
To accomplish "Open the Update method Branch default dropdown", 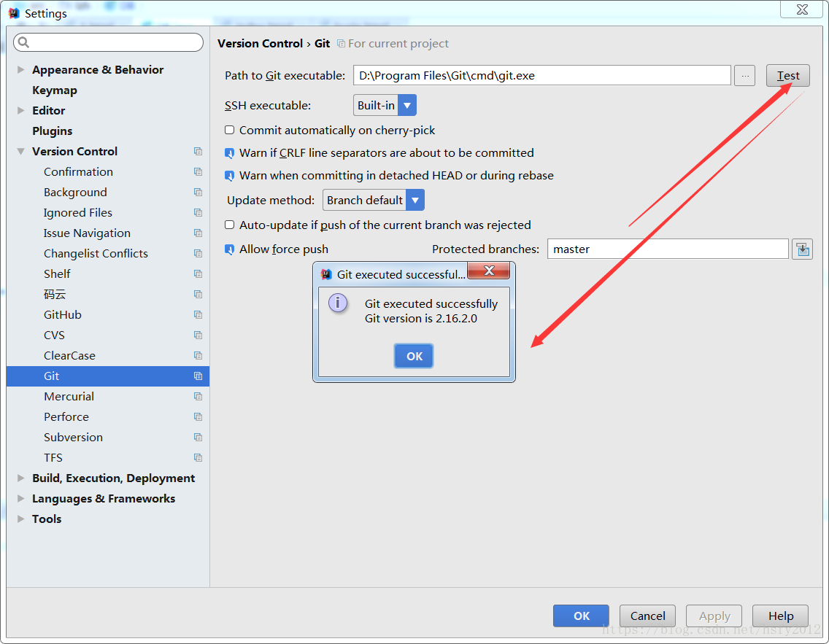I will (x=373, y=201).
